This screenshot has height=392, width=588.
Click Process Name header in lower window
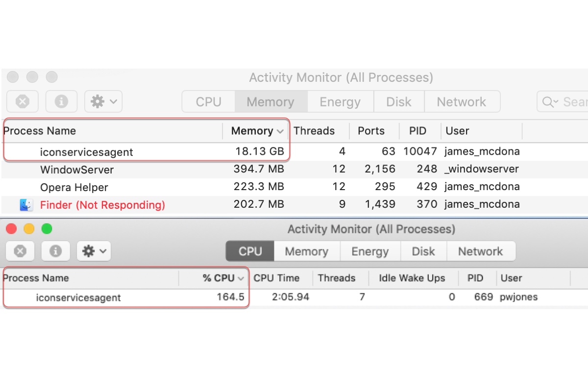(x=36, y=278)
